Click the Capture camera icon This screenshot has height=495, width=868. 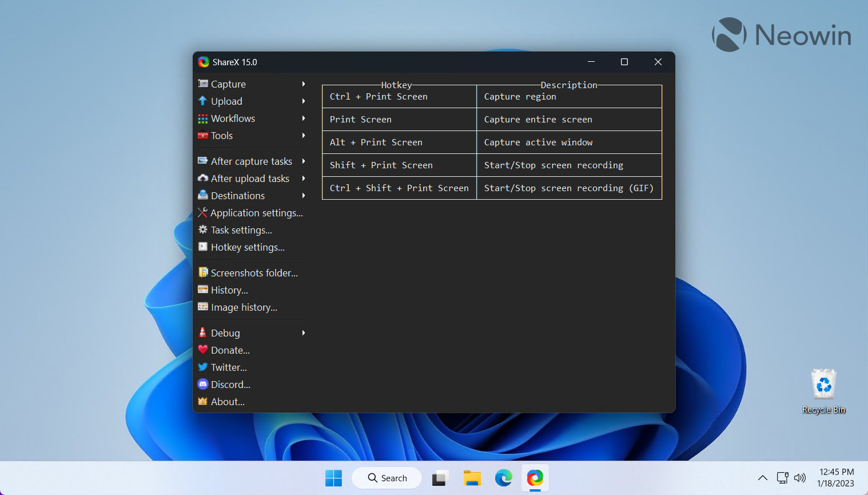click(202, 84)
